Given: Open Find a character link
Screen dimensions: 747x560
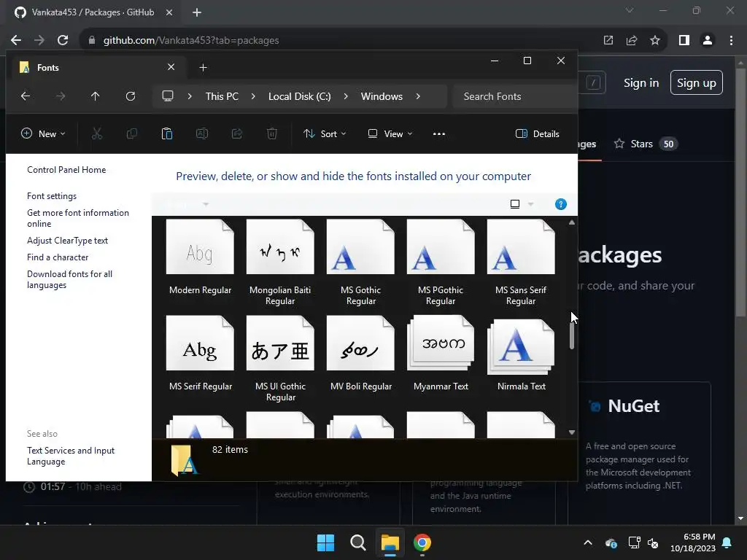Looking at the screenshot, I should click(x=58, y=257).
